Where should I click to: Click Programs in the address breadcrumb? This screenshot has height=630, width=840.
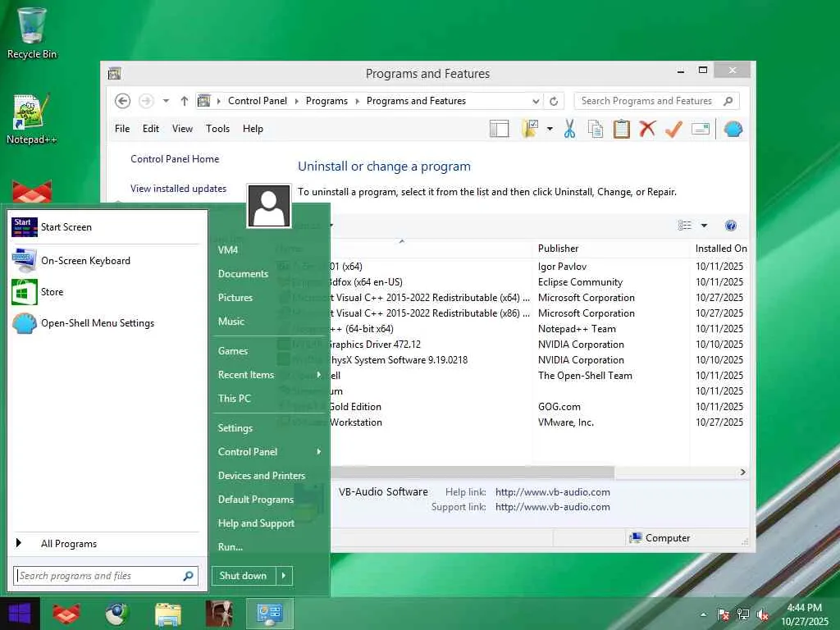[326, 101]
